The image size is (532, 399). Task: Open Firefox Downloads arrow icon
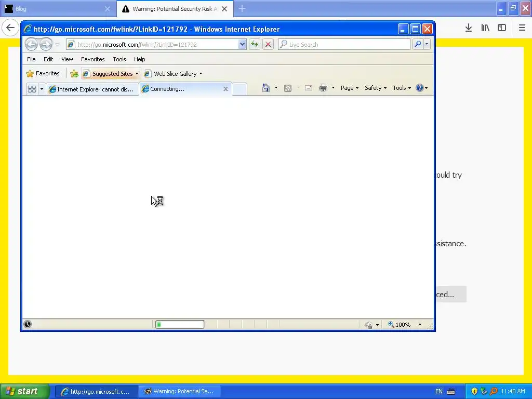tap(469, 28)
